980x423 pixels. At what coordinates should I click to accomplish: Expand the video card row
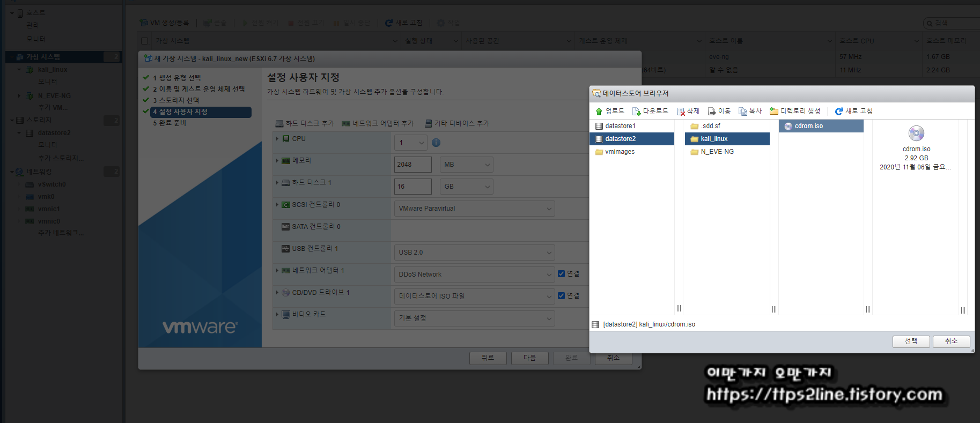pos(277,314)
